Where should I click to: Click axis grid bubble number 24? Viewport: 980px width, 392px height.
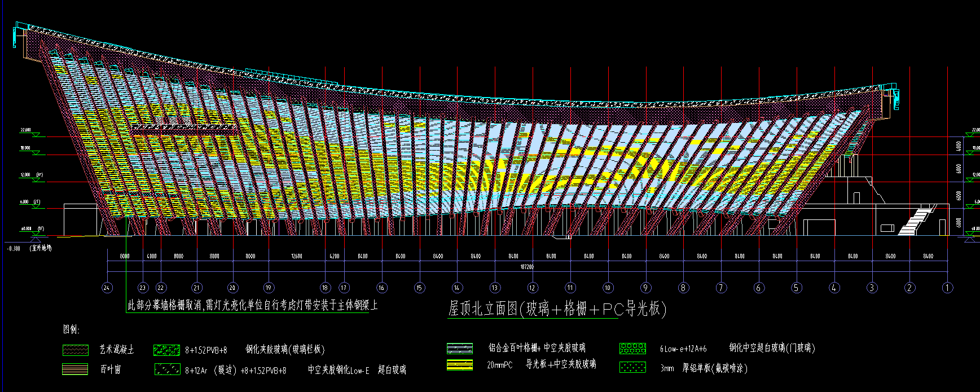[x=107, y=288]
